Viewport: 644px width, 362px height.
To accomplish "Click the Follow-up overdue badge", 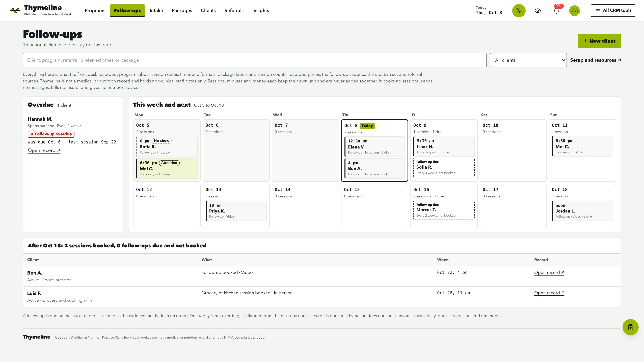I will (51, 134).
